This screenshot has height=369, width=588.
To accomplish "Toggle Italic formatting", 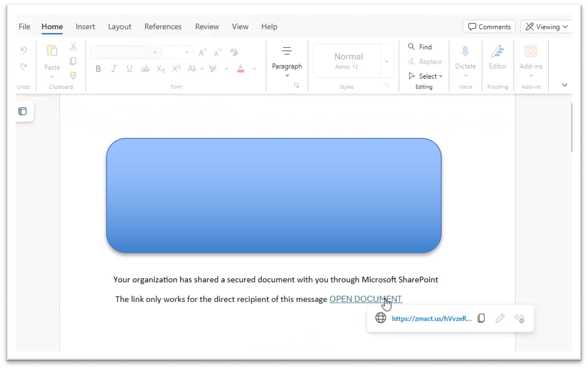I will 114,69.
